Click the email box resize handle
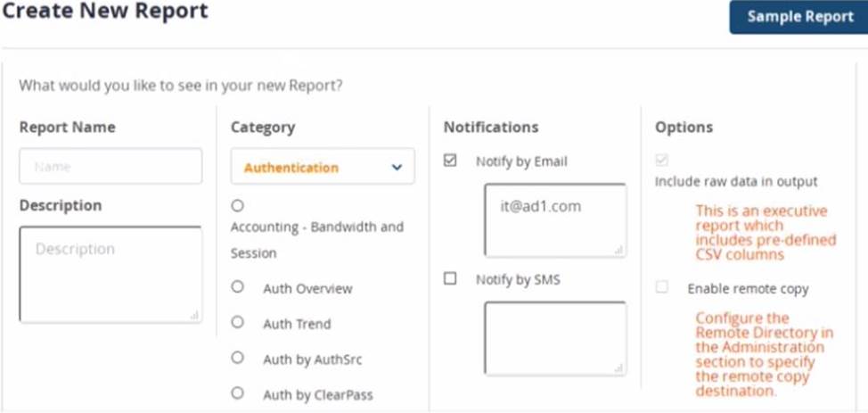 (x=618, y=250)
